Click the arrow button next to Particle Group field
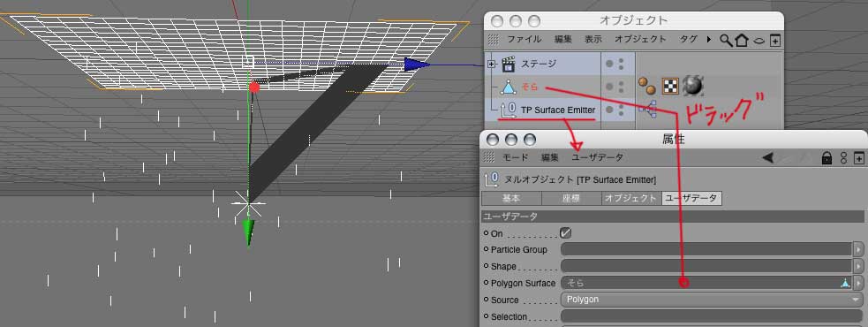 [x=858, y=249]
